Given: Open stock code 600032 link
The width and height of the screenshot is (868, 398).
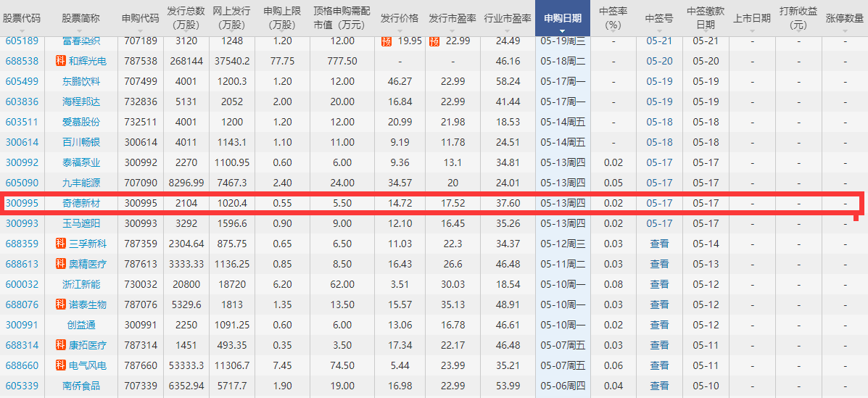Looking at the screenshot, I should coord(22,284).
